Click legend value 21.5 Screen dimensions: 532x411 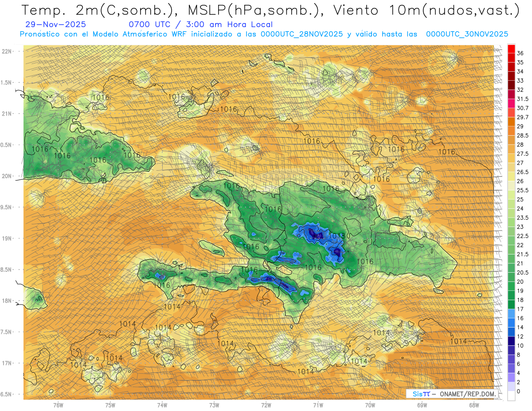pyautogui.click(x=523, y=254)
